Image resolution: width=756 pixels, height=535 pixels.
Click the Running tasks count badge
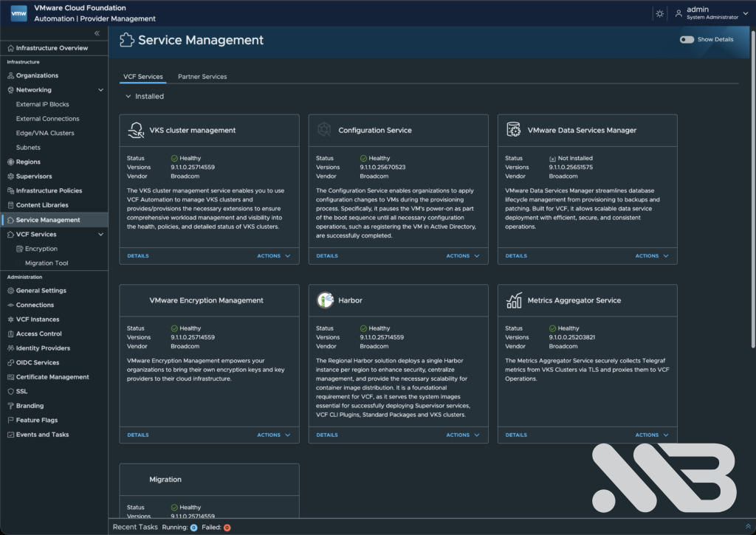pos(194,528)
